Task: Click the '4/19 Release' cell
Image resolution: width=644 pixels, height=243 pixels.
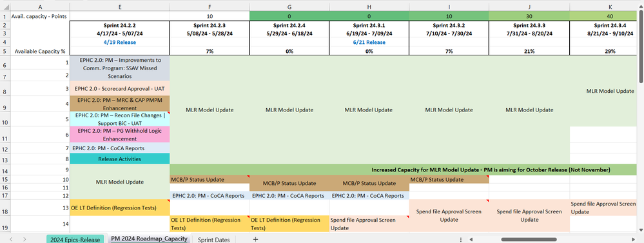Action: coord(119,43)
